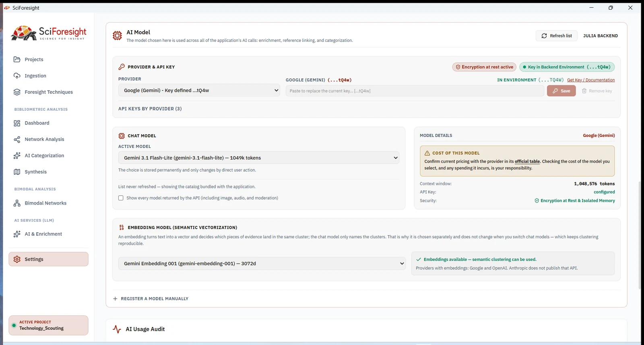Open AI & Enrichment in the sidebar
The image size is (644, 345).
pyautogui.click(x=48, y=234)
